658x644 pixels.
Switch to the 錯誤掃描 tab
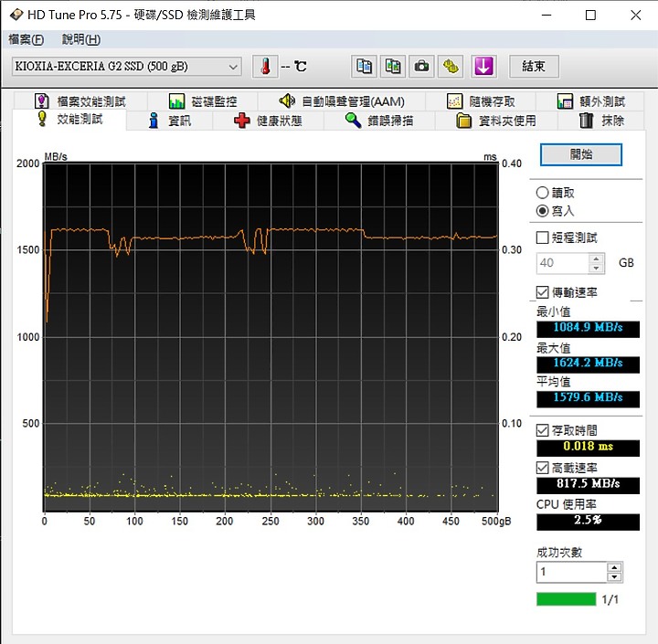379,121
